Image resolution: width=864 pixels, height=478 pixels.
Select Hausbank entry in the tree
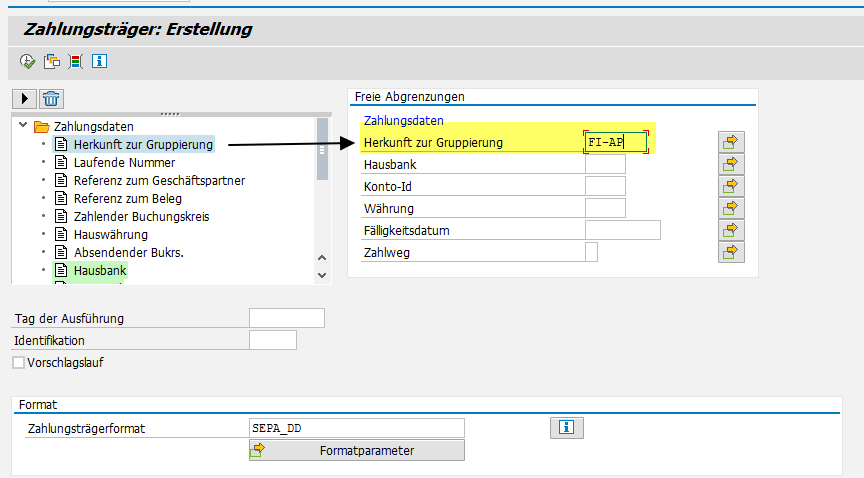click(x=99, y=270)
